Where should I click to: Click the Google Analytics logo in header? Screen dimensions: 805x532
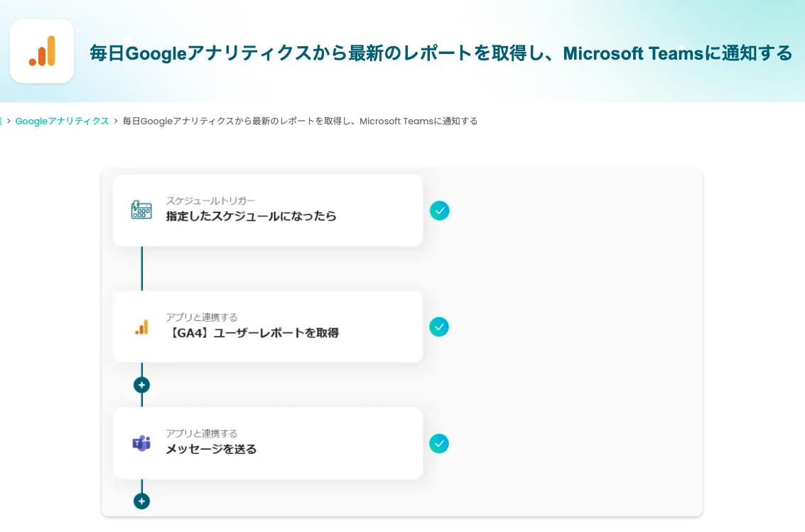click(42, 51)
